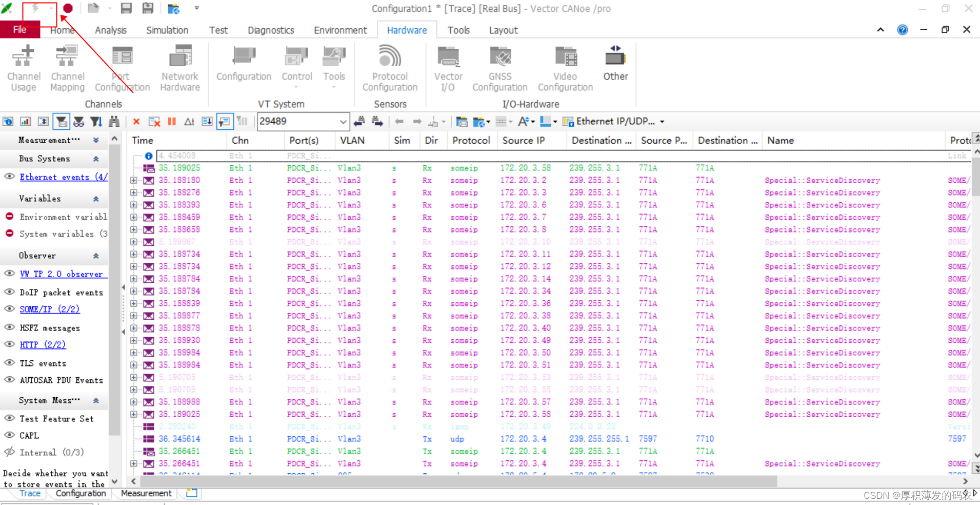Click the Protocol column header
The height and width of the screenshot is (505, 980).
471,140
